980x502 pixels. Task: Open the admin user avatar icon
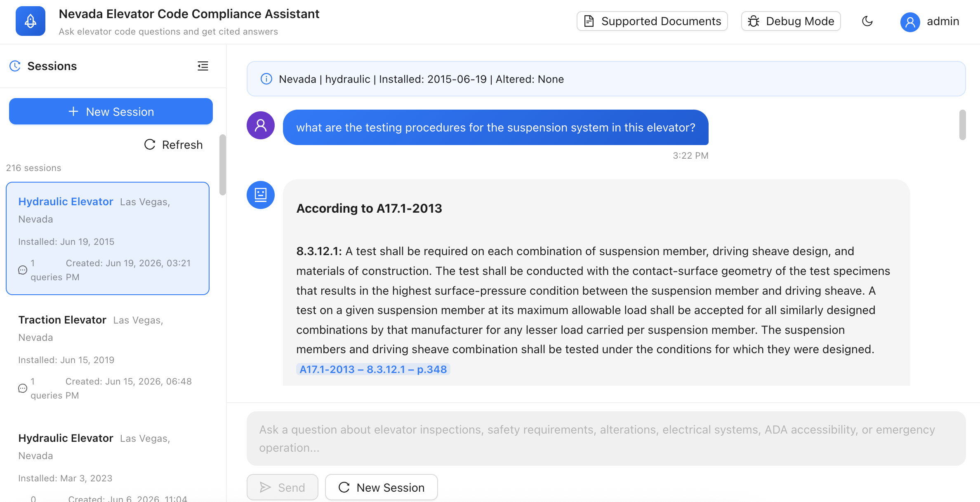click(x=910, y=22)
